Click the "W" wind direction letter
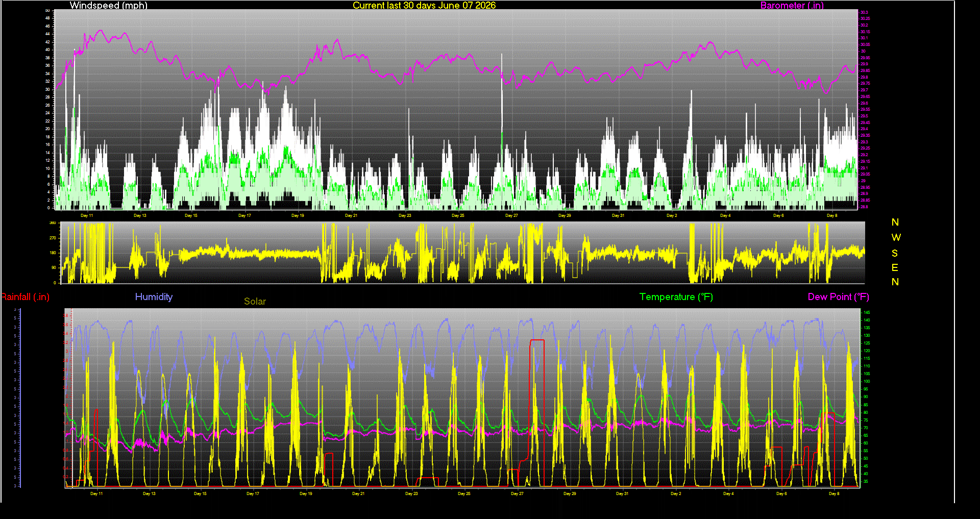980x519 pixels. pyautogui.click(x=896, y=238)
